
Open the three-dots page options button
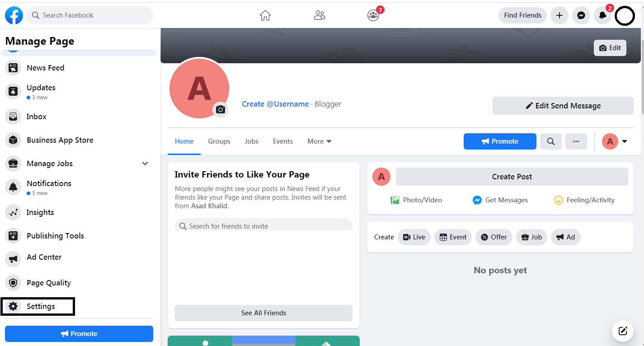point(576,141)
